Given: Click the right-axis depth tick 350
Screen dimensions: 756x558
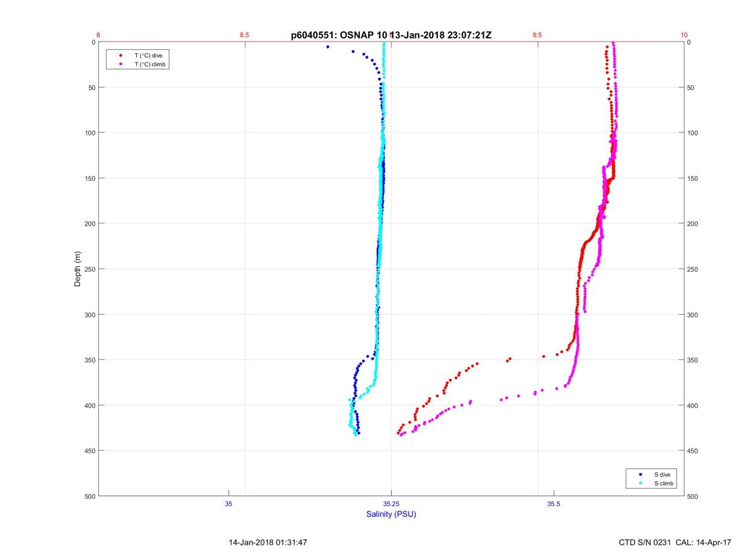Looking at the screenshot, I should click(x=693, y=360).
